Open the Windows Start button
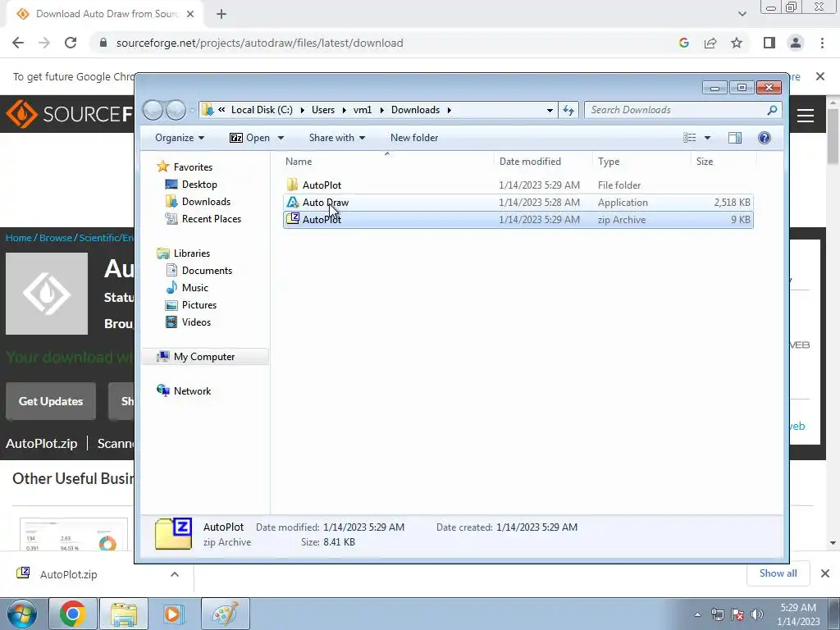This screenshot has height=630, width=840. (x=22, y=614)
